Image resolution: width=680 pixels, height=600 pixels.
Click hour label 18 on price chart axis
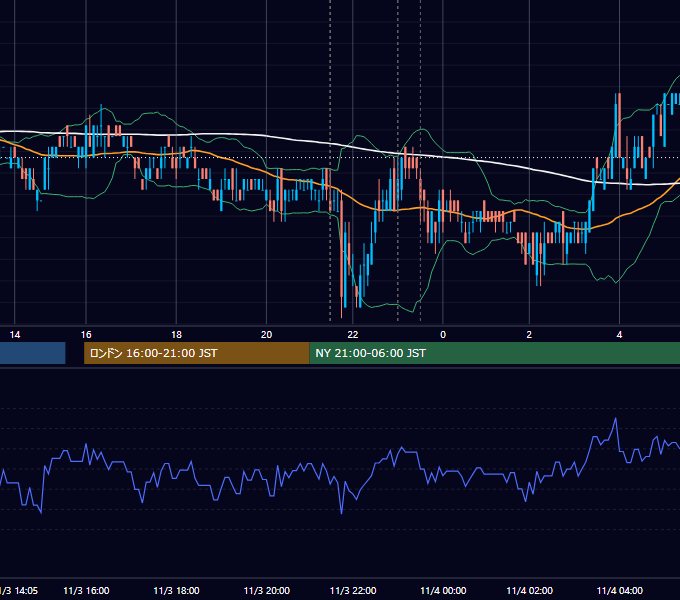(177, 335)
